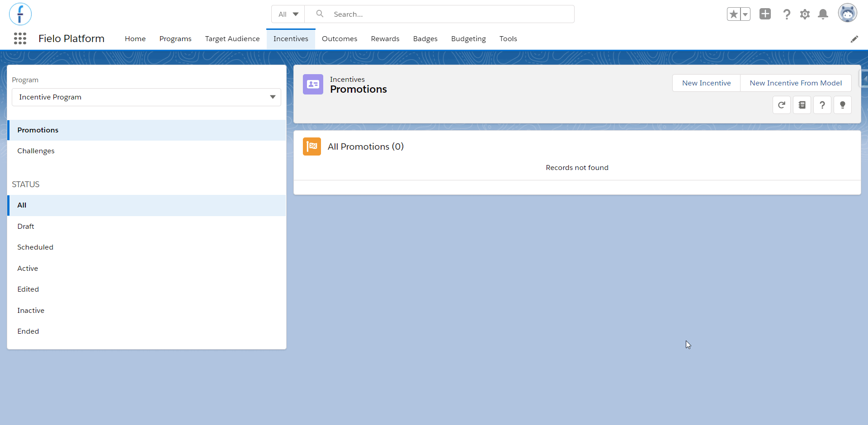868x425 pixels.
Task: Click the Records not found message
Action: (577, 168)
